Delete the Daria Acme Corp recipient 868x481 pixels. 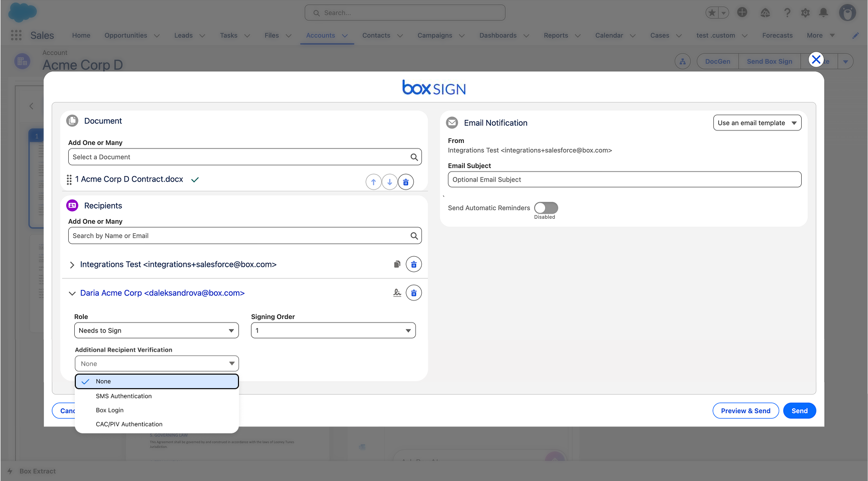click(414, 293)
